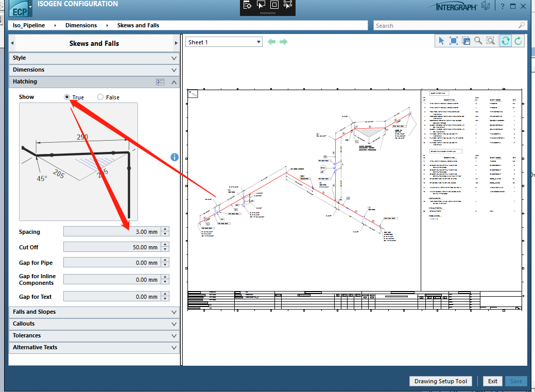The height and width of the screenshot is (392, 535).
Task: Click the Spacing value field
Action: [112, 231]
